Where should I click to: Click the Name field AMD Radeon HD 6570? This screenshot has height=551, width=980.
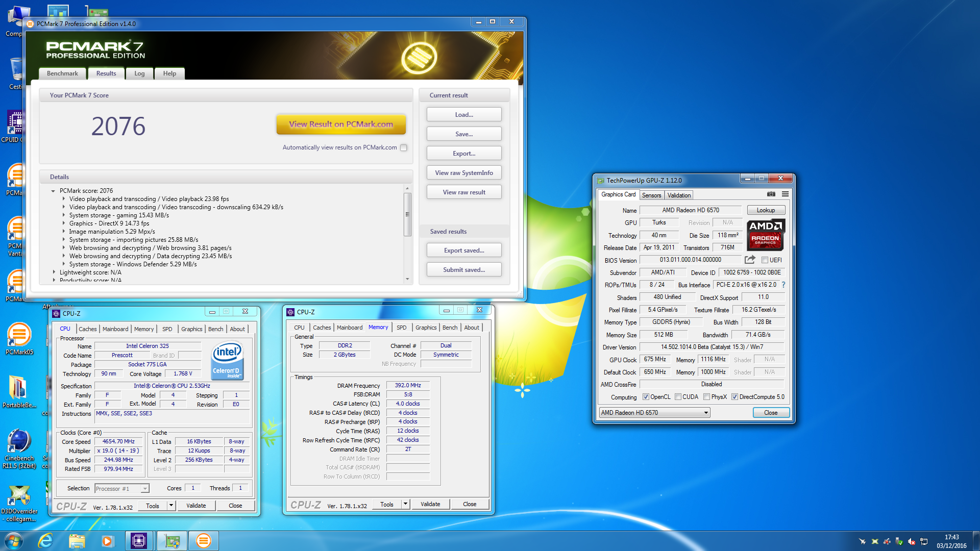click(691, 210)
